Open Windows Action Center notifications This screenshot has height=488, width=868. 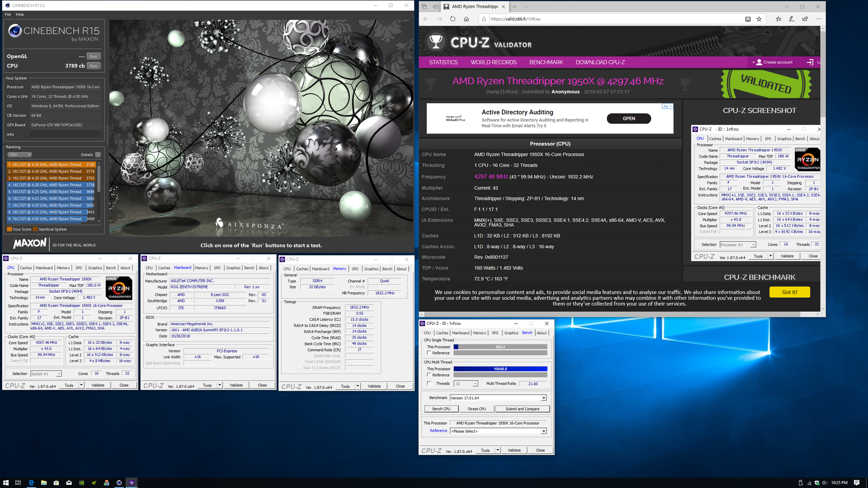pos(857,483)
